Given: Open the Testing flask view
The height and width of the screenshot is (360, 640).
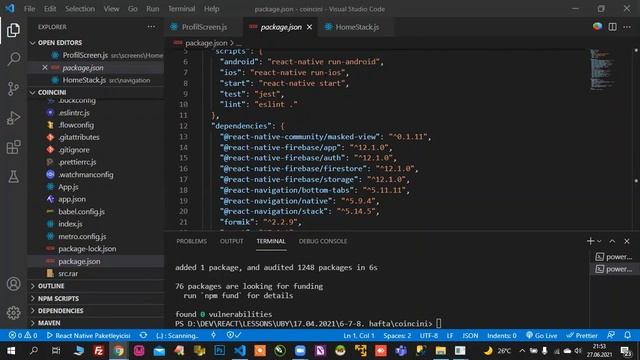Looking at the screenshot, I should pyautogui.click(x=13, y=177).
